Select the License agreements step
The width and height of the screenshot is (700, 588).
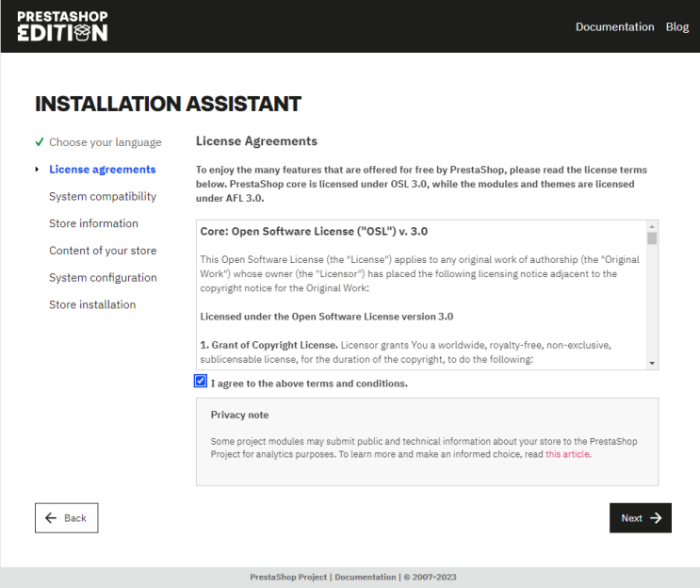tap(102, 170)
